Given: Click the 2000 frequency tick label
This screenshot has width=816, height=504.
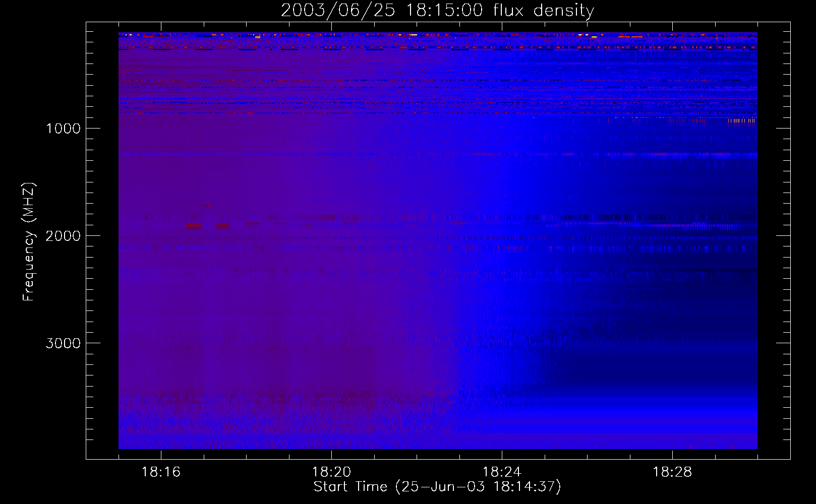Looking at the screenshot, I should 63,236.
